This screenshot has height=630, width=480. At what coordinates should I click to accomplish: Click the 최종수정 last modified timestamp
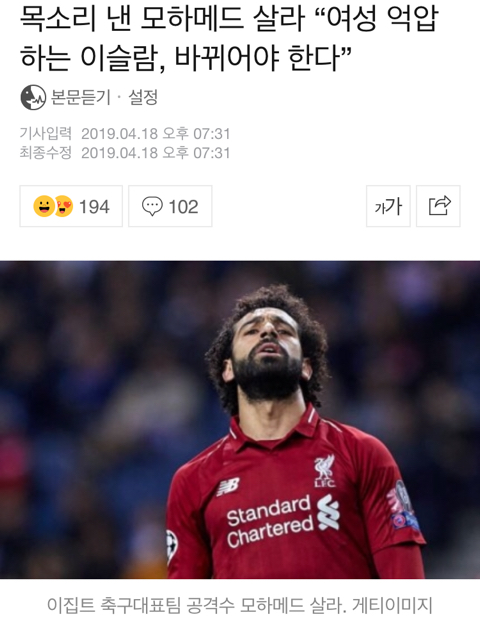(x=125, y=153)
